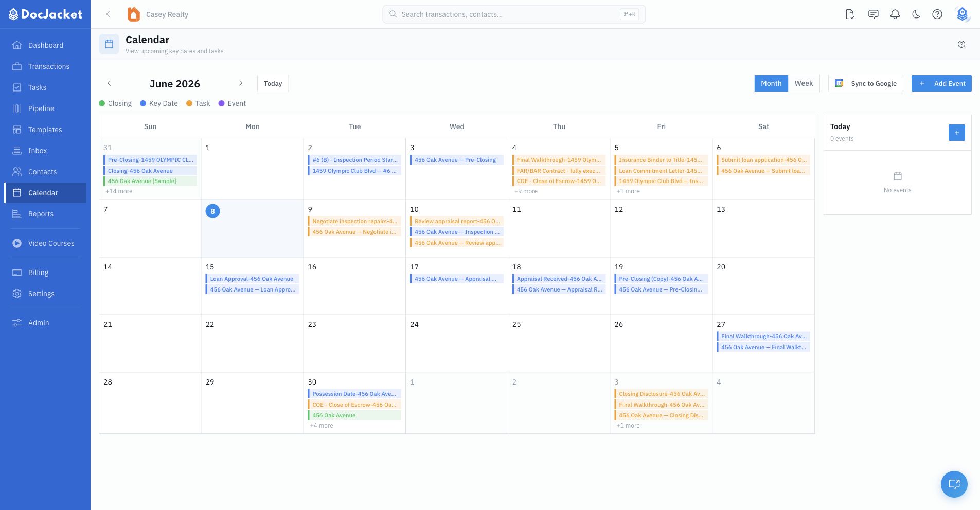This screenshot has width=980, height=510.
Task: Open the Admin sliders icon in sidebar
Action: pos(17,323)
